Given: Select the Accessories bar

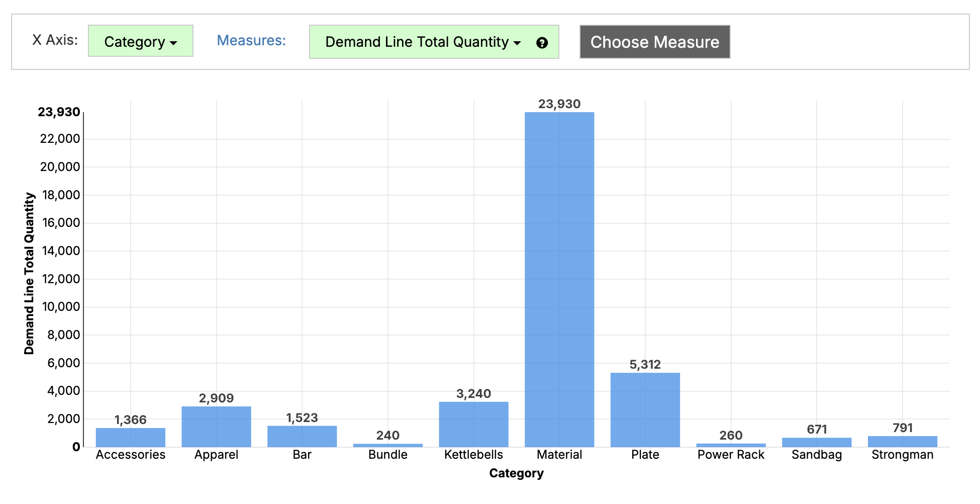Looking at the screenshot, I should tap(131, 437).
